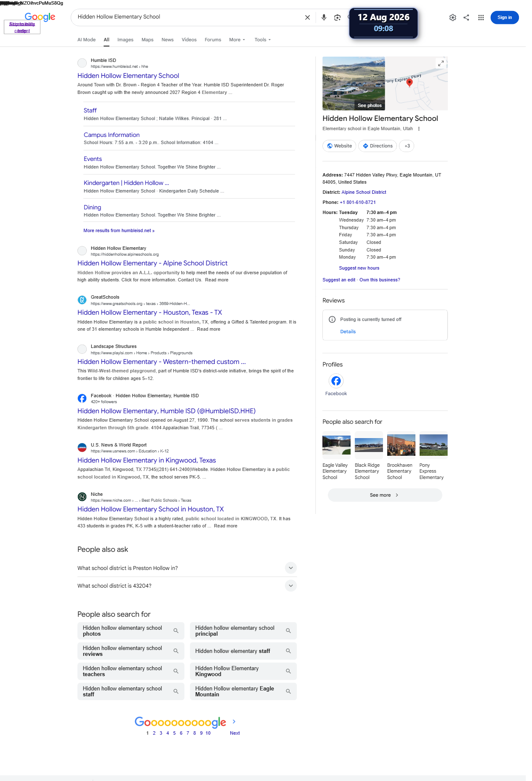This screenshot has width=532, height=781.
Task: Clear the search box with the X icon
Action: point(307,17)
